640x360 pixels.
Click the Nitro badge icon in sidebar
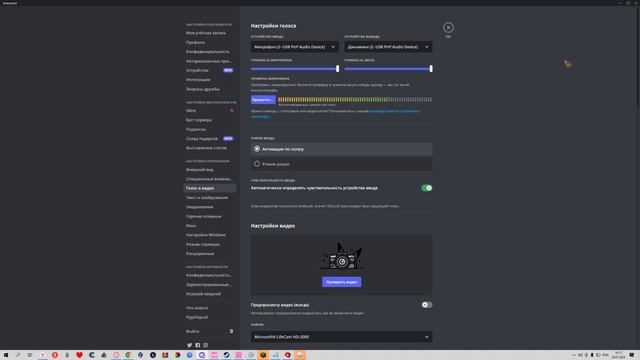pos(231,110)
